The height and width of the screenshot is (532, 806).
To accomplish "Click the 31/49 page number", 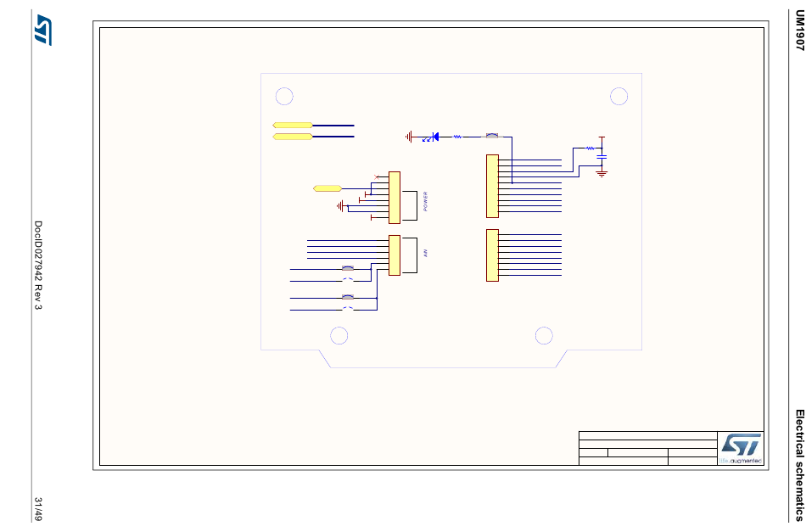I will pos(38,509).
